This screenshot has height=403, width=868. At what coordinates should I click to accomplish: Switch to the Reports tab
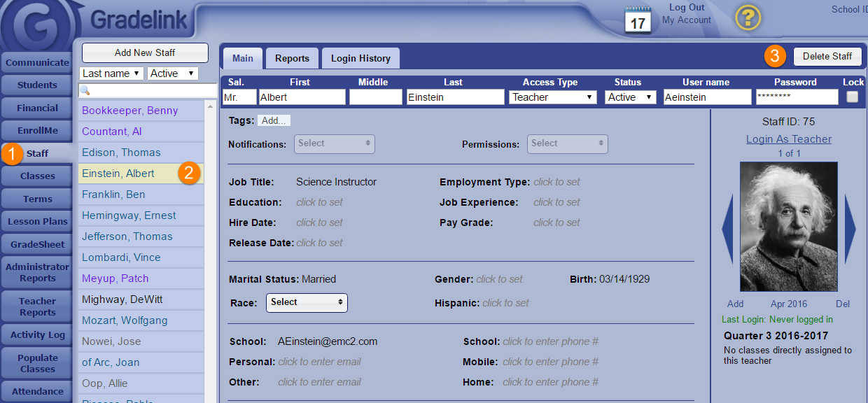coord(292,58)
